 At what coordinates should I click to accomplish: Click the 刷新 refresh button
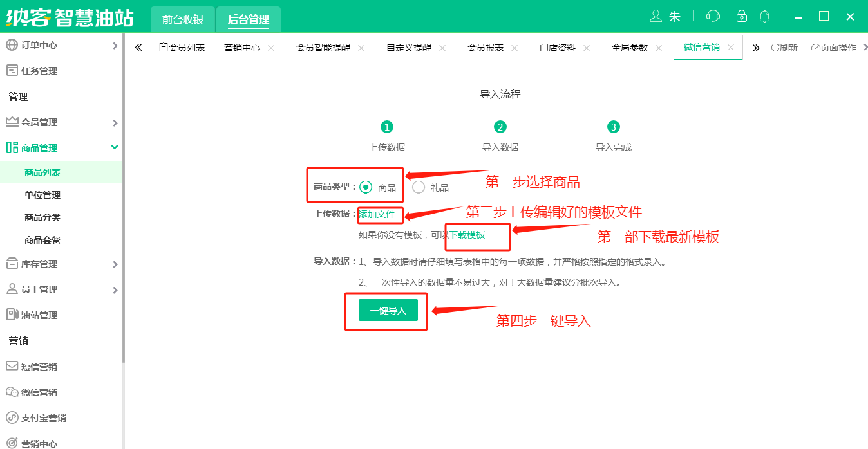pyautogui.click(x=784, y=48)
